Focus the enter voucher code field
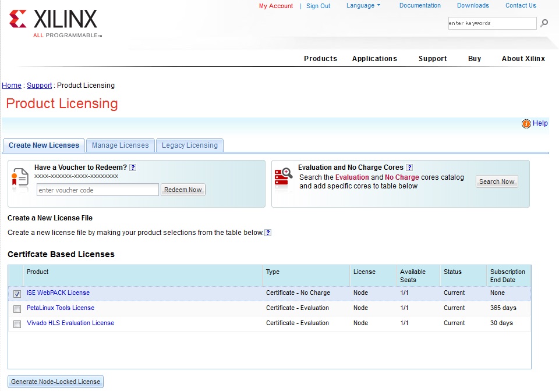Viewport: 559px width, 392px height. coord(98,190)
